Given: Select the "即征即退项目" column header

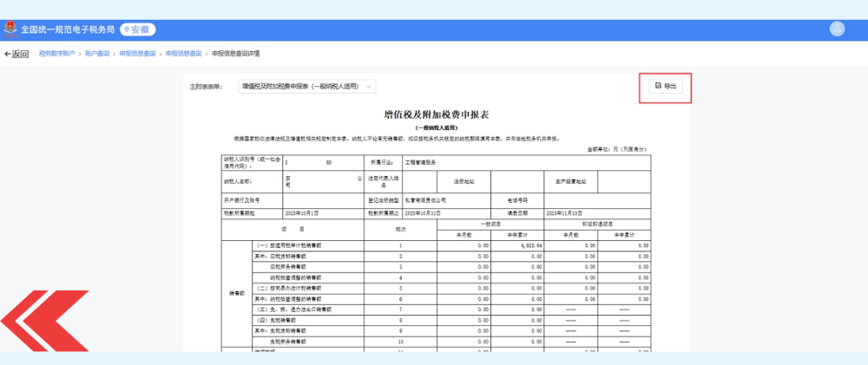Looking at the screenshot, I should point(597,224).
